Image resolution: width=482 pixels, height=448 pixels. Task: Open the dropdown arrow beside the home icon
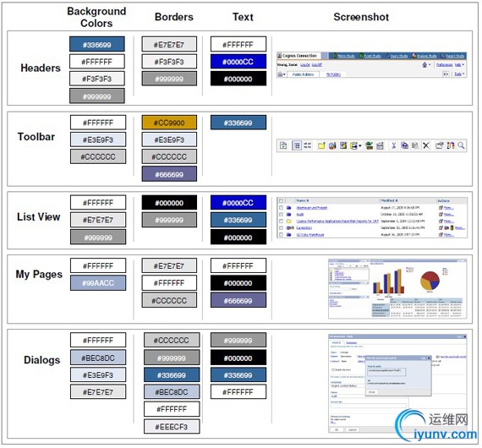(430, 65)
